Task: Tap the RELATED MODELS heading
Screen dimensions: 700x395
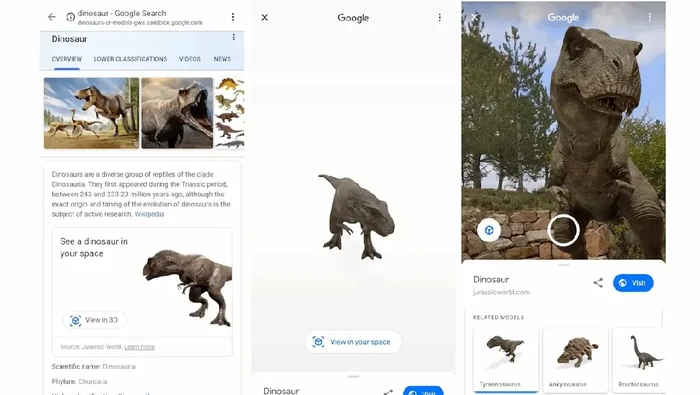Action: point(499,317)
